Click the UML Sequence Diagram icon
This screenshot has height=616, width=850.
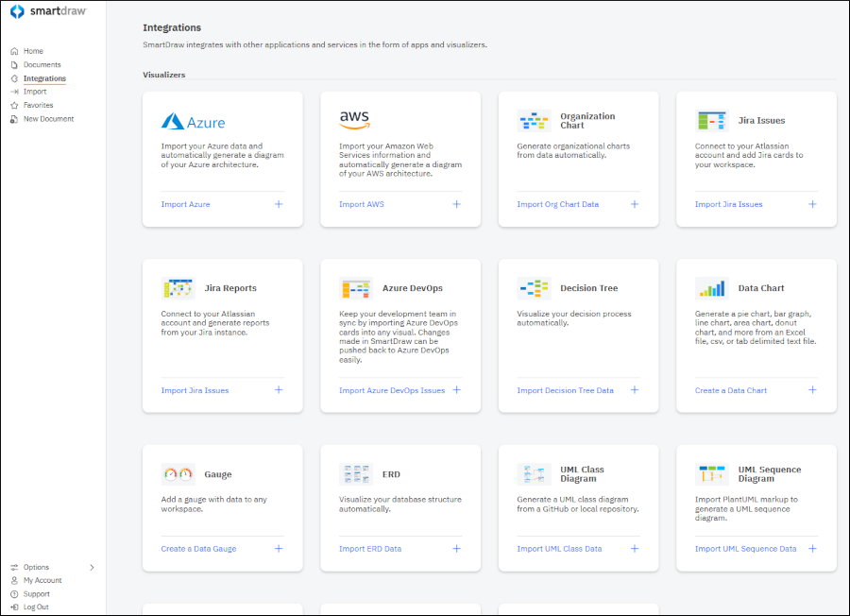[x=712, y=474]
